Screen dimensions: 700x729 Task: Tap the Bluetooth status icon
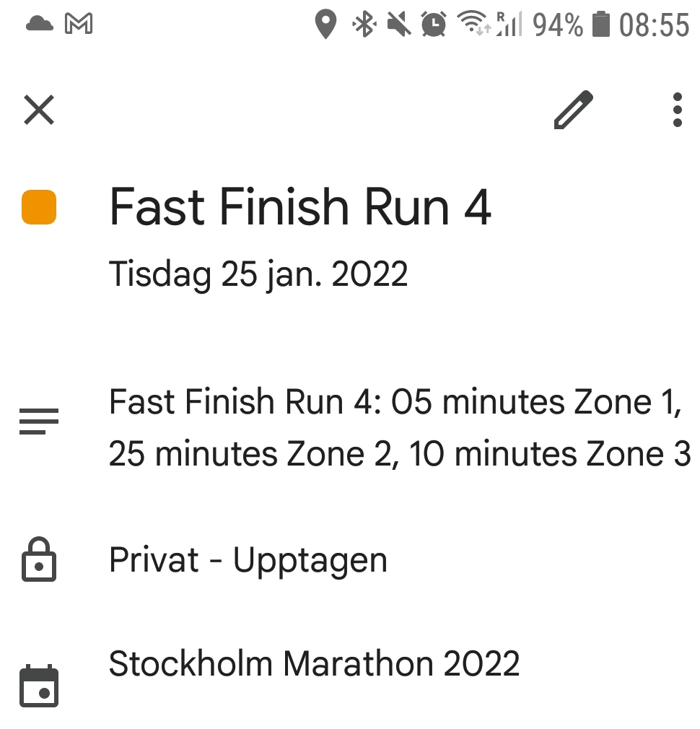click(x=364, y=25)
